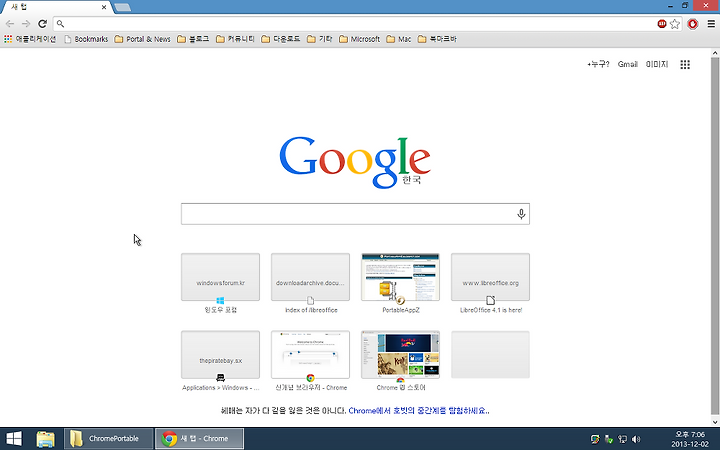This screenshot has height=450, width=720.
Task: Click the red extension icon beside the star
Action: click(x=662, y=24)
